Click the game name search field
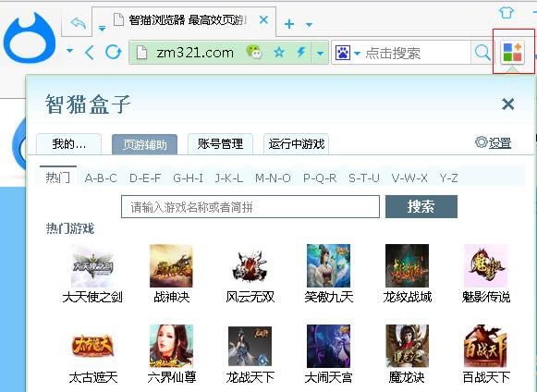The height and width of the screenshot is (392, 537). 250,206
